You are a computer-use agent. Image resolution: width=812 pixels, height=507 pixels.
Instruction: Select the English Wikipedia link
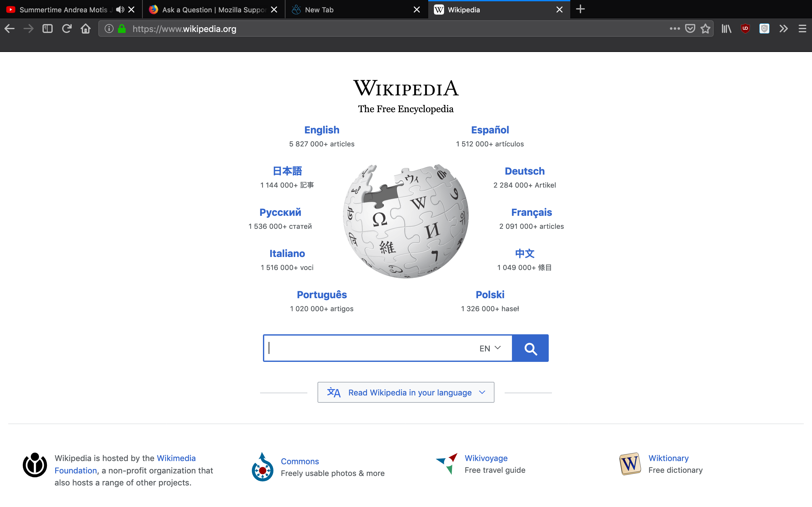click(322, 130)
